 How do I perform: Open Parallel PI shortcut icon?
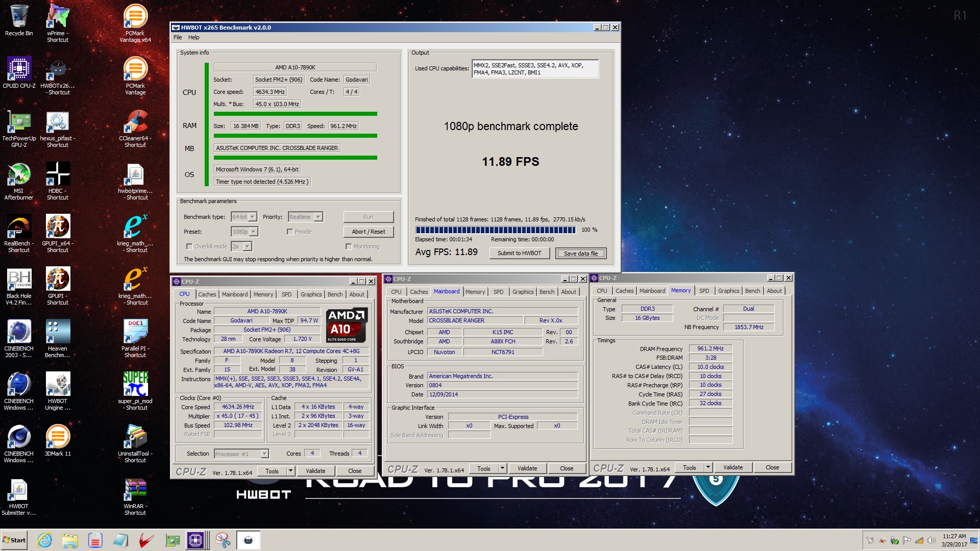tap(135, 339)
